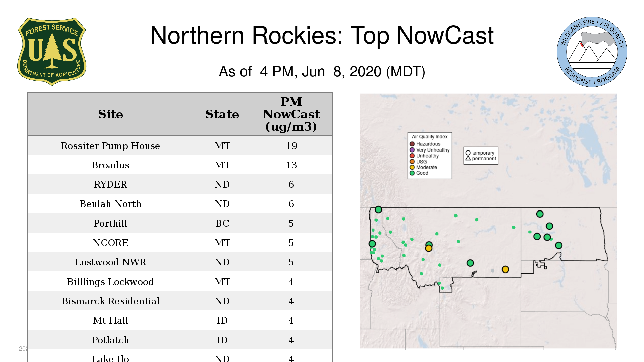The width and height of the screenshot is (644, 362).
Task: Click the As of 4 PM date subtitle
Action: (x=322, y=72)
